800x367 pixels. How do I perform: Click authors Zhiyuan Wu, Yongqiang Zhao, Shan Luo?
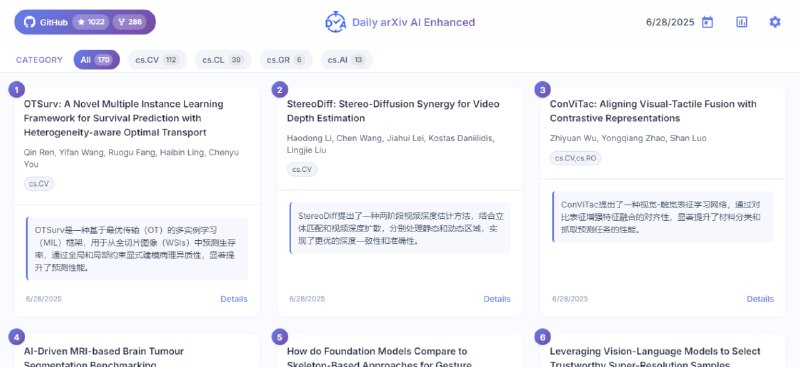[628, 138]
